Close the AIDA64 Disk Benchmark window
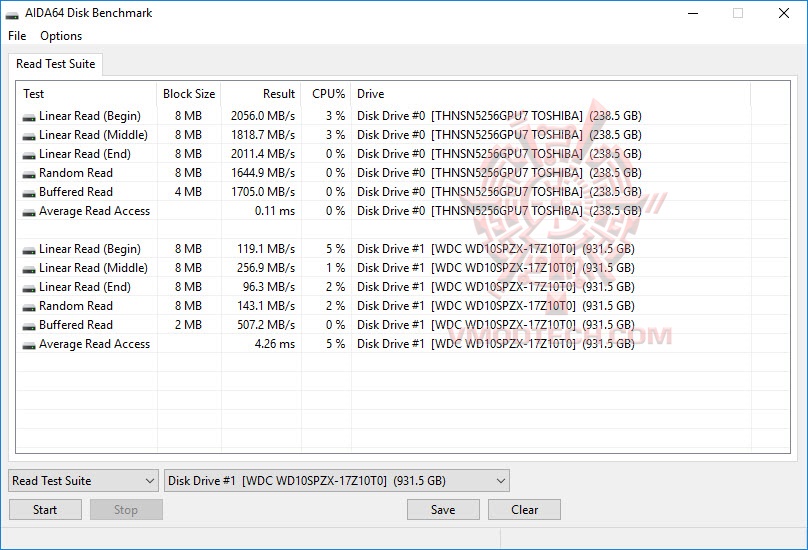Viewport: 808px width, 550px height. pyautogui.click(x=784, y=13)
